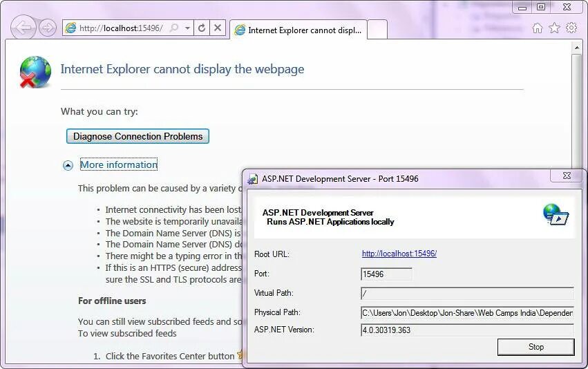Click the ASP.NET server title bar icon
Screen dimensions: 588x369
coord(253,179)
